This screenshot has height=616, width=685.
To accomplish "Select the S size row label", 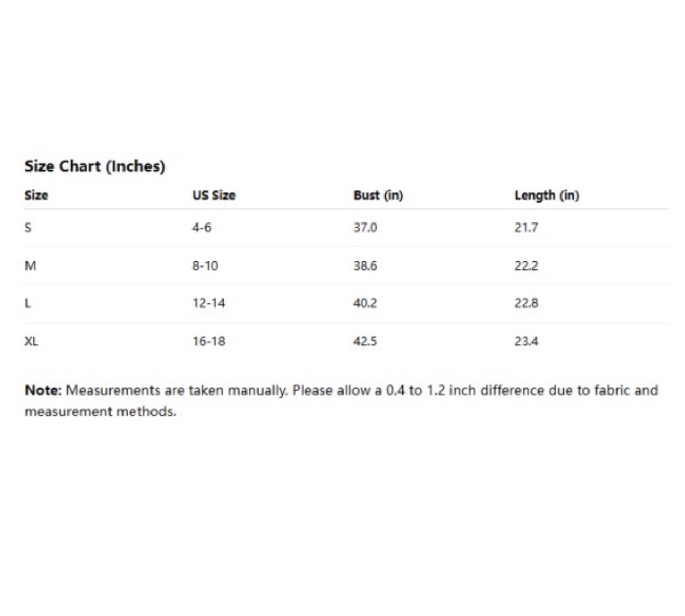I will (x=28, y=228).
